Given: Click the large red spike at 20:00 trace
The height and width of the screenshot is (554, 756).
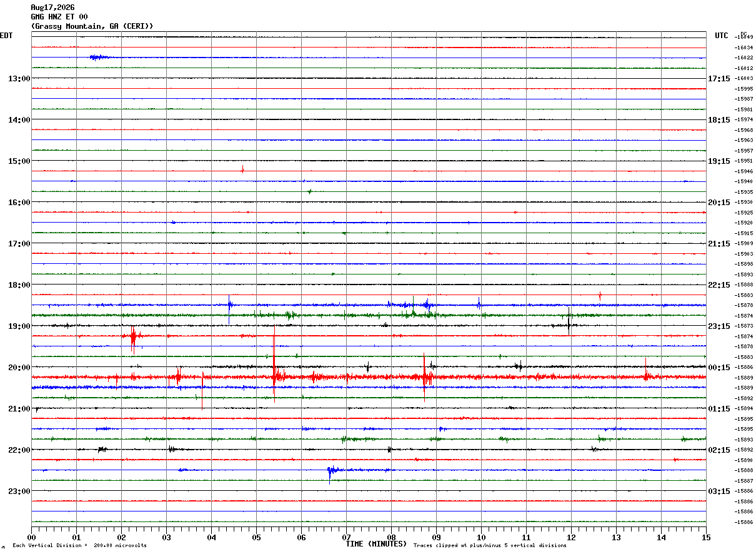Looking at the screenshot, I should (x=274, y=374).
